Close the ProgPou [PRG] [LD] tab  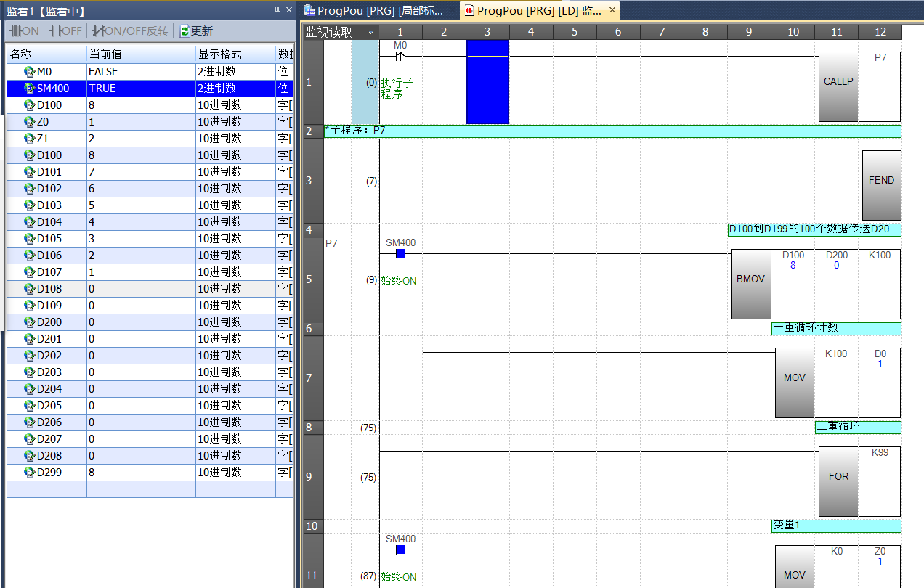coord(612,10)
